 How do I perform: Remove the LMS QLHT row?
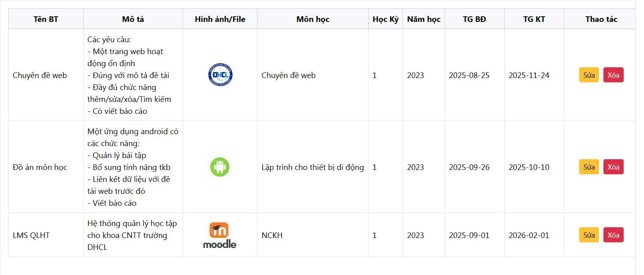pos(613,235)
